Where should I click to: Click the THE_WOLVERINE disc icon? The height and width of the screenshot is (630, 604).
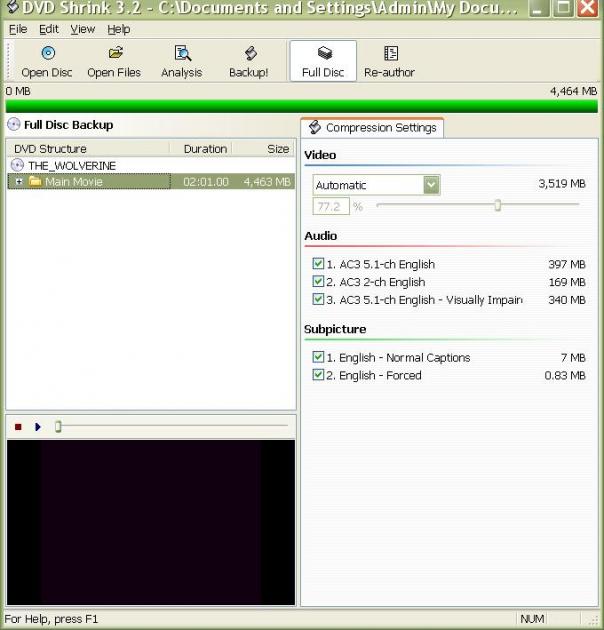pos(17,165)
